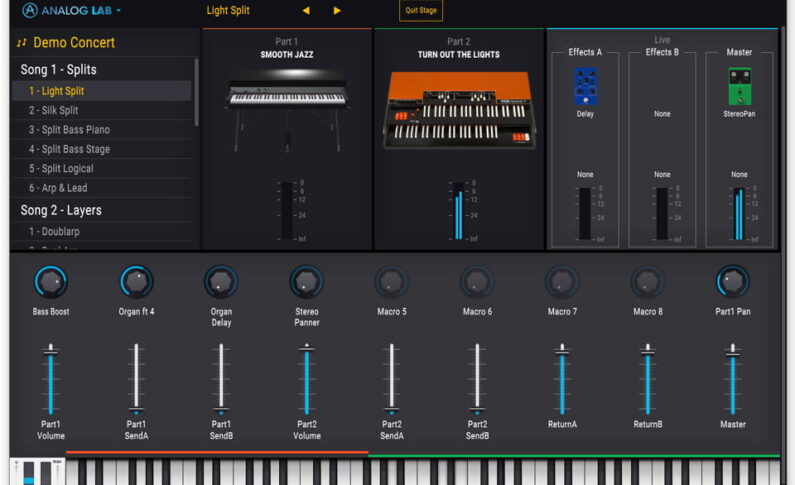Select the 1 - Doublarp preset
Image resolution: width=795 pixels, height=485 pixels.
(x=101, y=231)
